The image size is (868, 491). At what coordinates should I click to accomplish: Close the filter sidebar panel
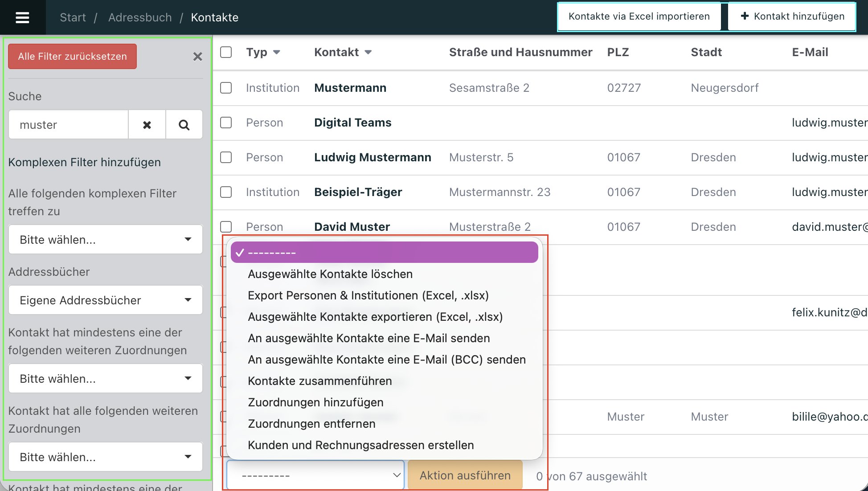pyautogui.click(x=197, y=57)
